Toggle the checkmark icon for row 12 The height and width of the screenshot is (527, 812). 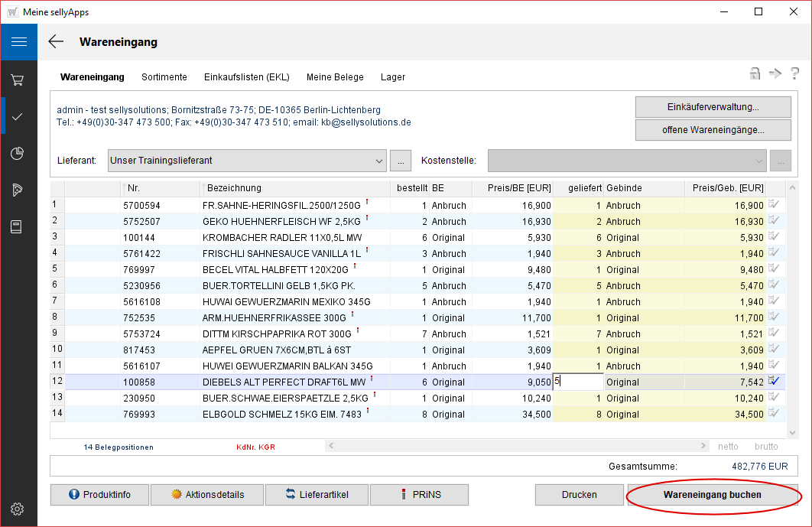774,381
